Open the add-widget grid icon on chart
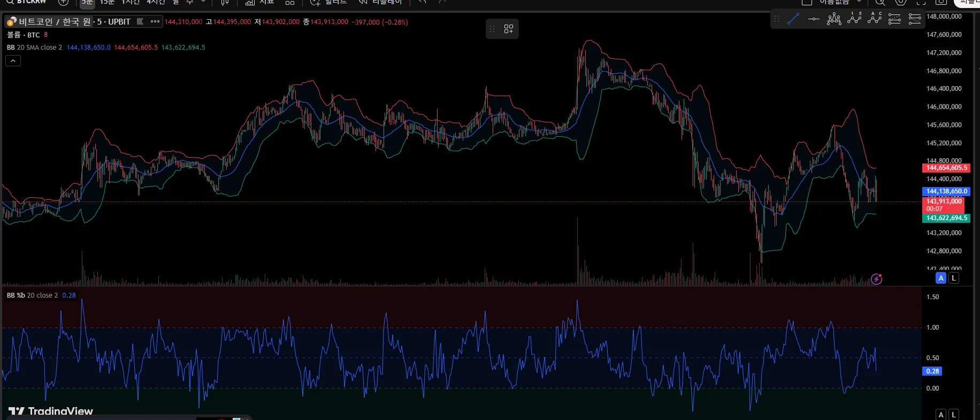This screenshot has height=420, width=980. point(509,29)
